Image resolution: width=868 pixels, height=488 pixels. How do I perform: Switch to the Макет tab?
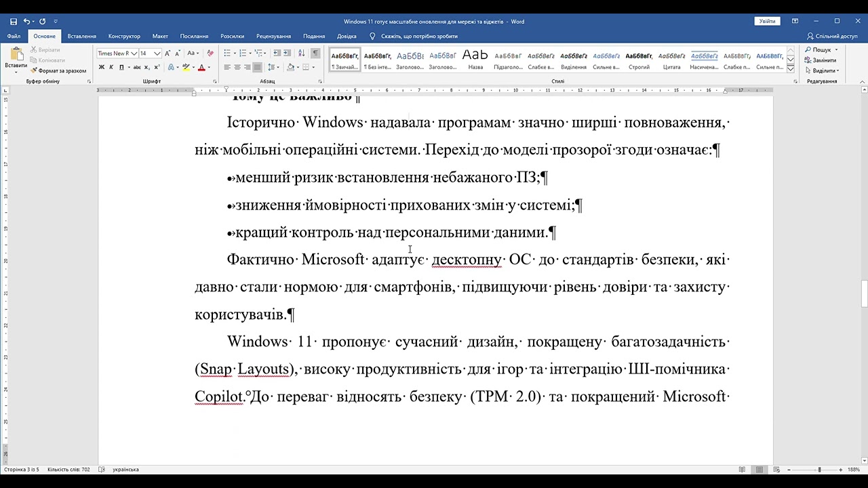[x=160, y=36]
